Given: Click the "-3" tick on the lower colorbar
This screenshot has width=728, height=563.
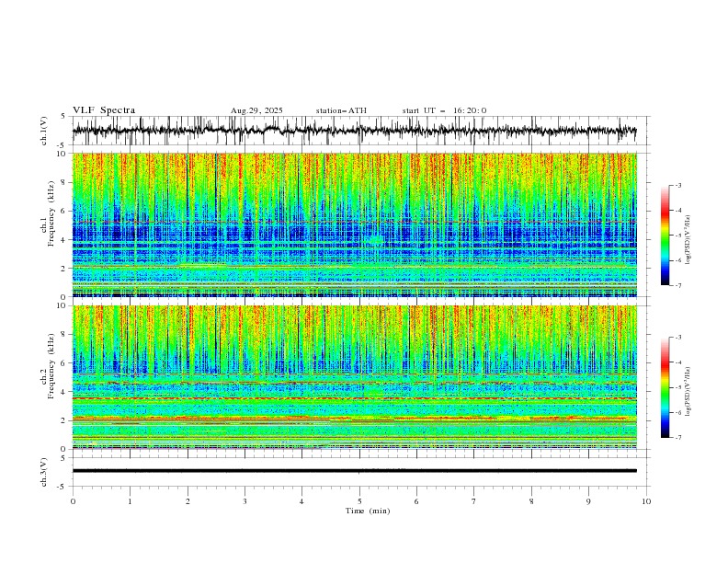Looking at the screenshot, I should tap(678, 338).
